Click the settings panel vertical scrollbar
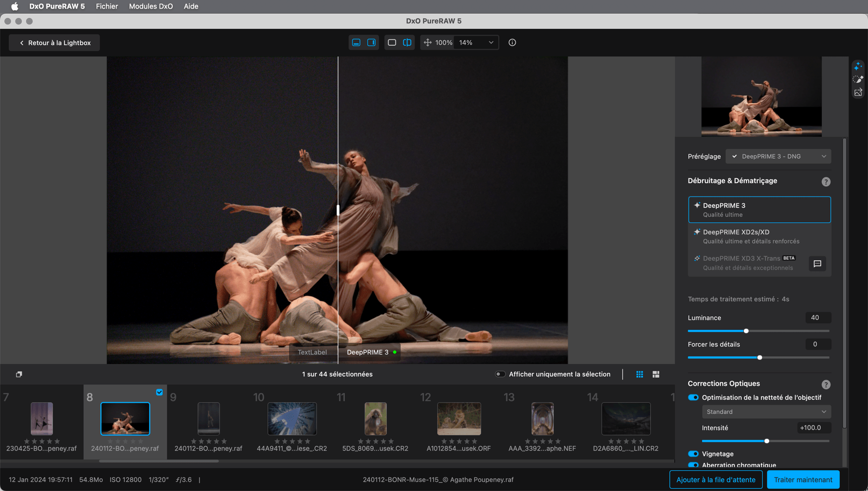 844,283
